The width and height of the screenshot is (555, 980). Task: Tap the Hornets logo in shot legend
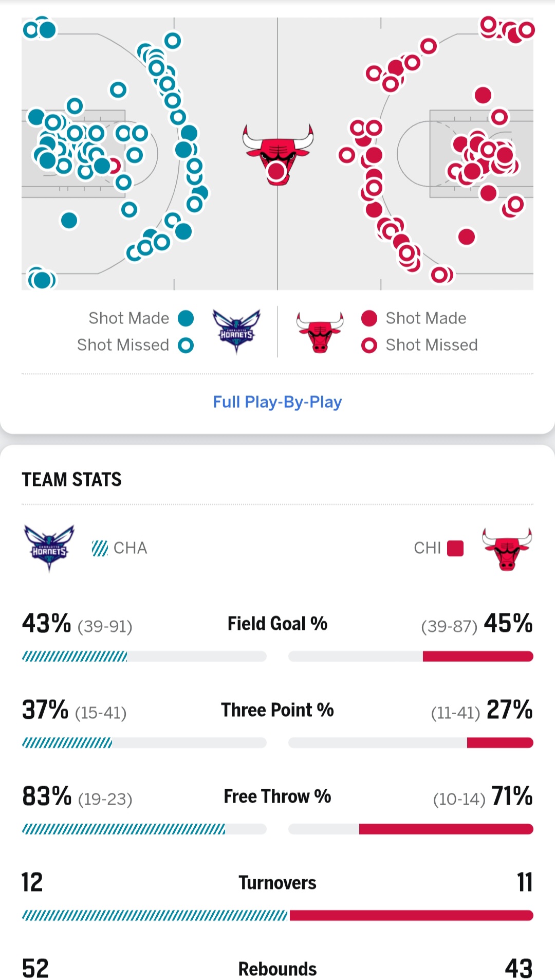tap(236, 332)
